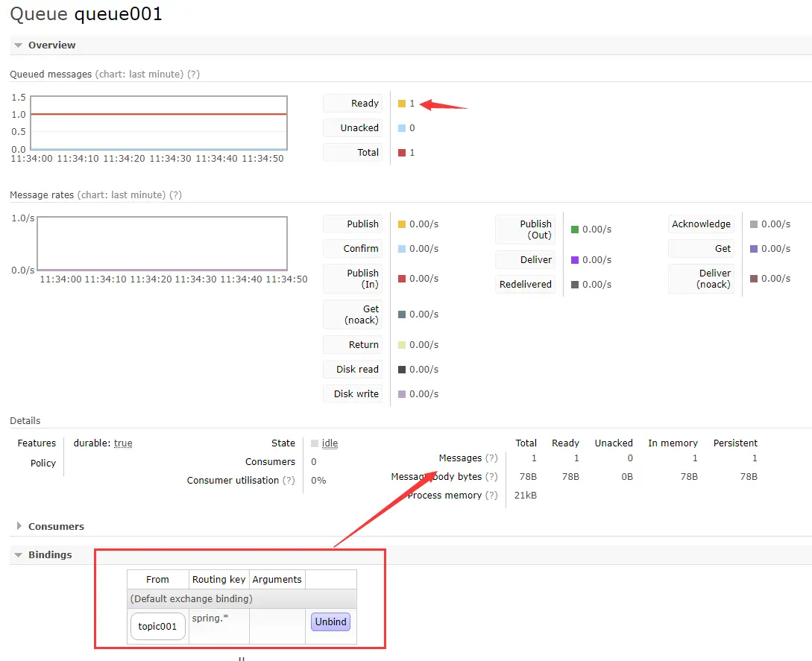Click the Queued messages help (?) link

[x=193, y=74]
